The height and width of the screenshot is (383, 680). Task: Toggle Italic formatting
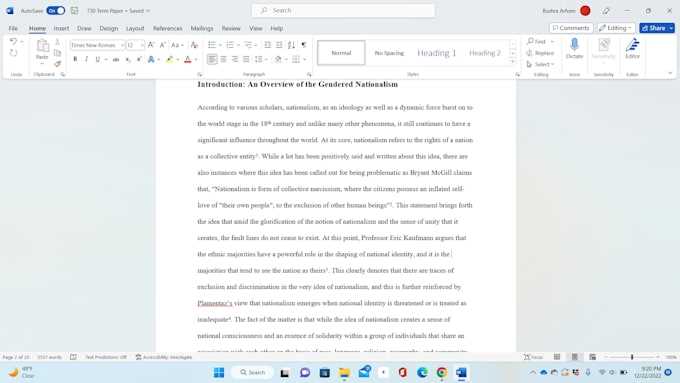click(86, 59)
